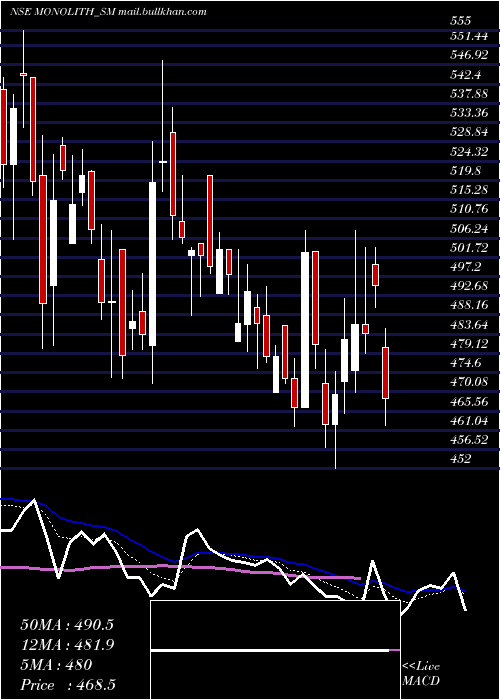The image size is (500, 700).
Task: Select the 519.8 price axis label
Action: click(x=465, y=171)
